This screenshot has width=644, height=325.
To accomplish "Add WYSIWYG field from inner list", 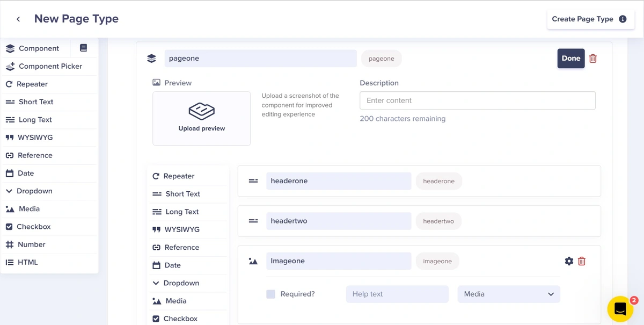I will click(x=181, y=229).
